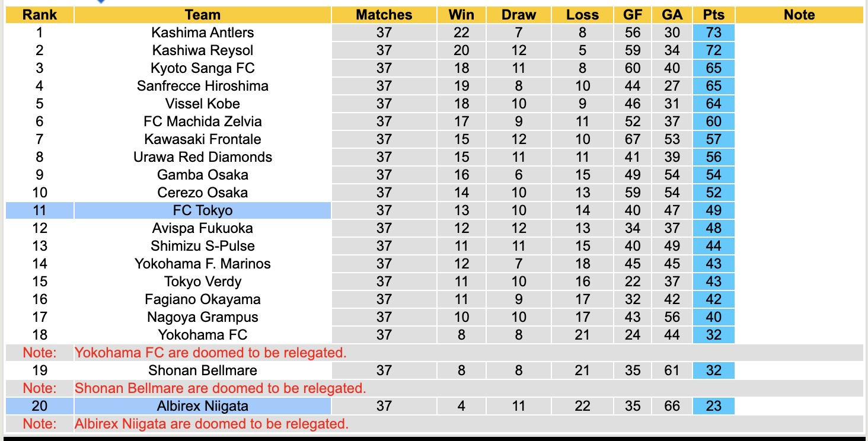The height and width of the screenshot is (441, 868).
Task: Click Albirex Niigata's 23 points cell
Action: (713, 406)
